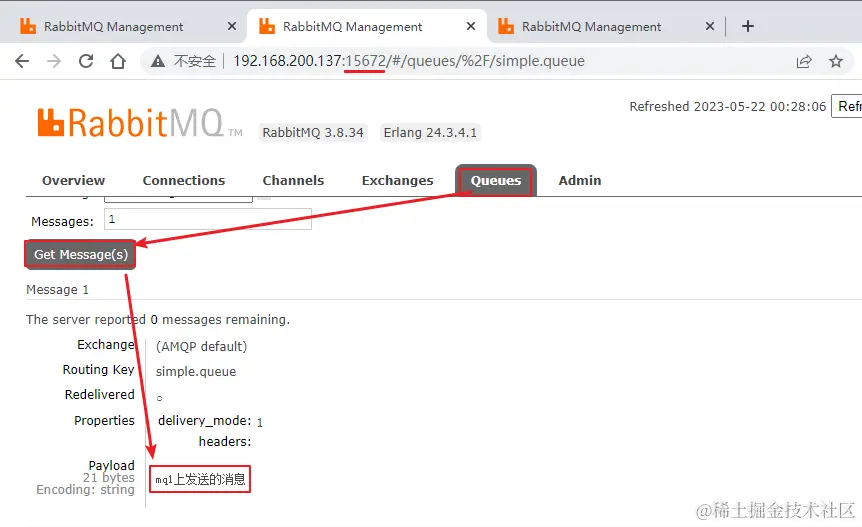Bookmark this page with the star icon
The width and height of the screenshot is (862, 527).
[836, 61]
